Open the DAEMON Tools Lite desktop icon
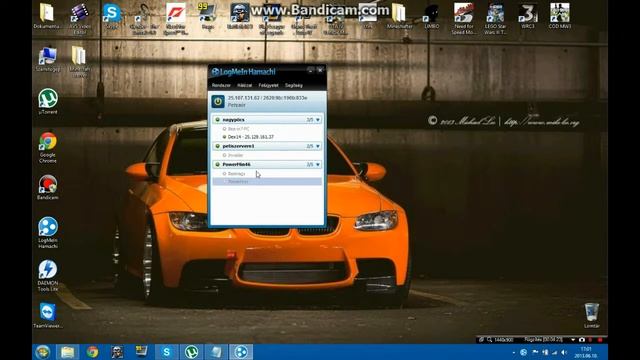This screenshot has width=640, height=360. [48, 276]
